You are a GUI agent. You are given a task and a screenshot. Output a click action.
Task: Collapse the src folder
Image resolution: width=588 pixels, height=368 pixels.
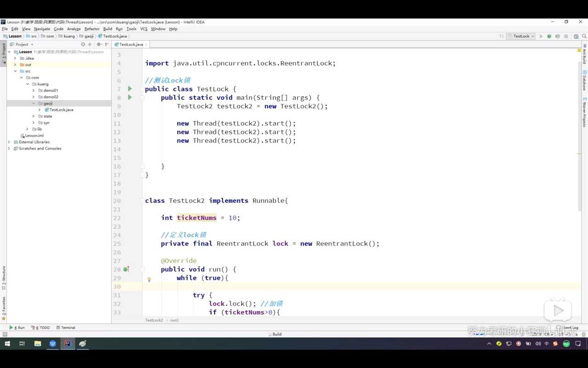15,71
